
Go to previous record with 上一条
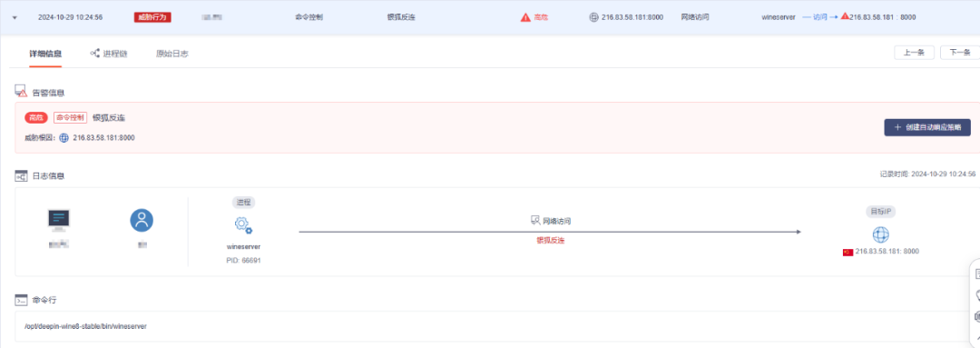pos(914,53)
